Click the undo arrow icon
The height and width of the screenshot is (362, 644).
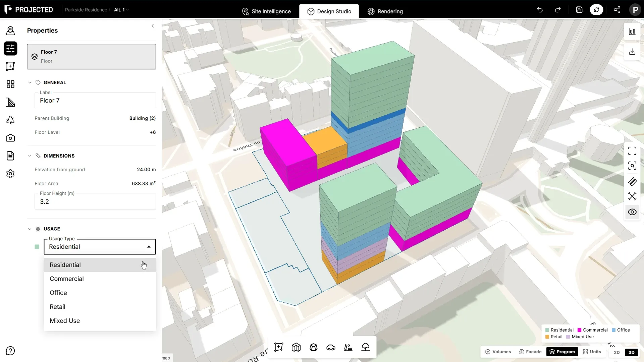540,10
